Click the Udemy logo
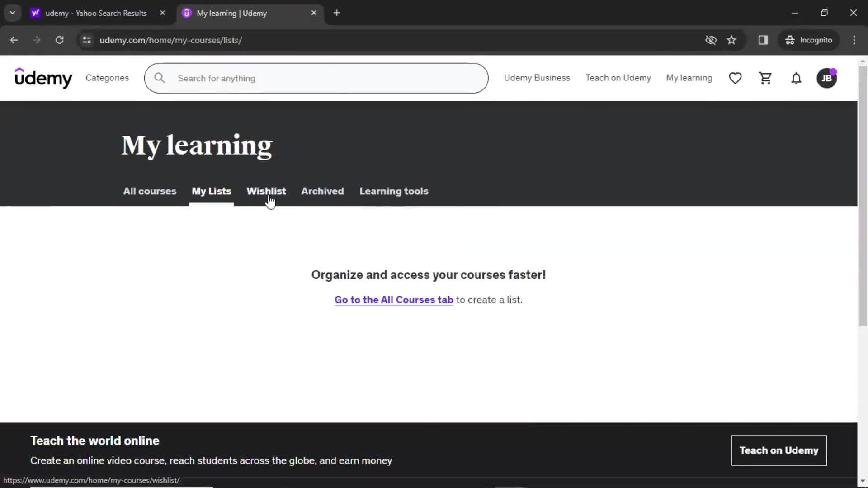This screenshot has height=488, width=868. tap(43, 78)
